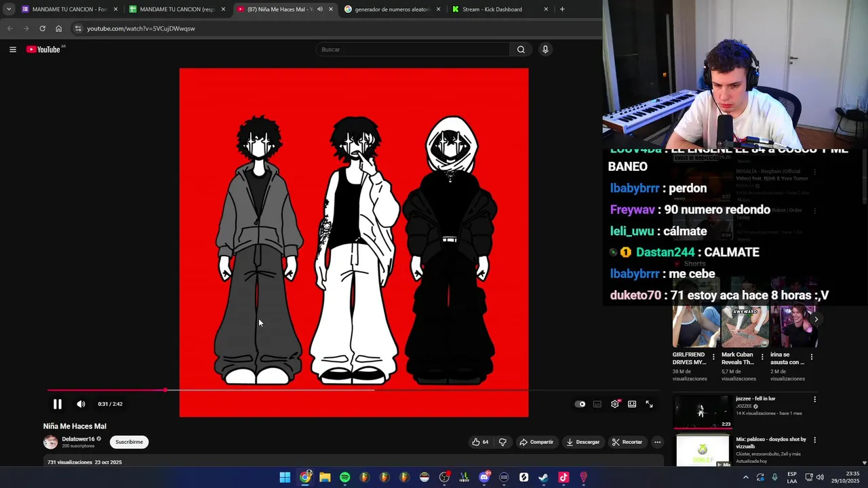Open Mix: pabloxo - dosydos mix
The width and height of the screenshot is (868, 488).
tap(703, 451)
